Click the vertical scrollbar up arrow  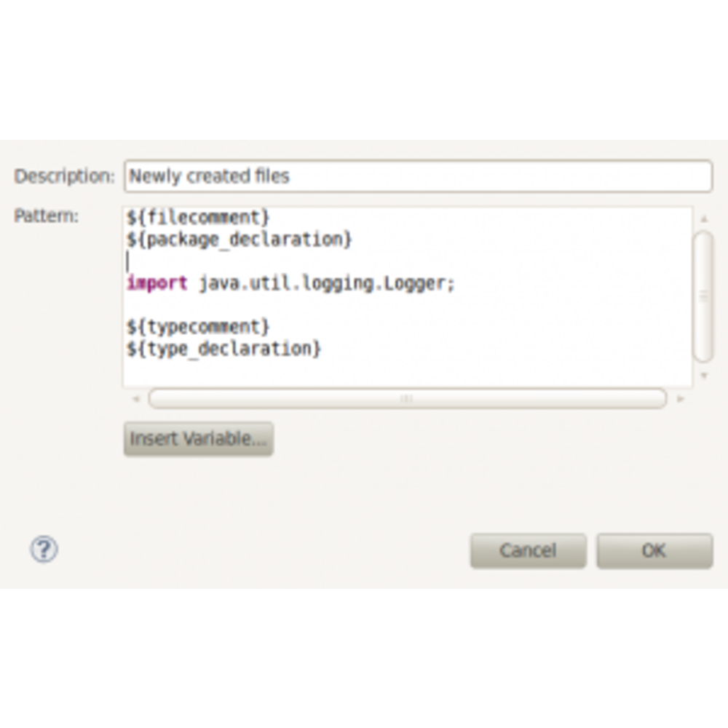coord(703,218)
